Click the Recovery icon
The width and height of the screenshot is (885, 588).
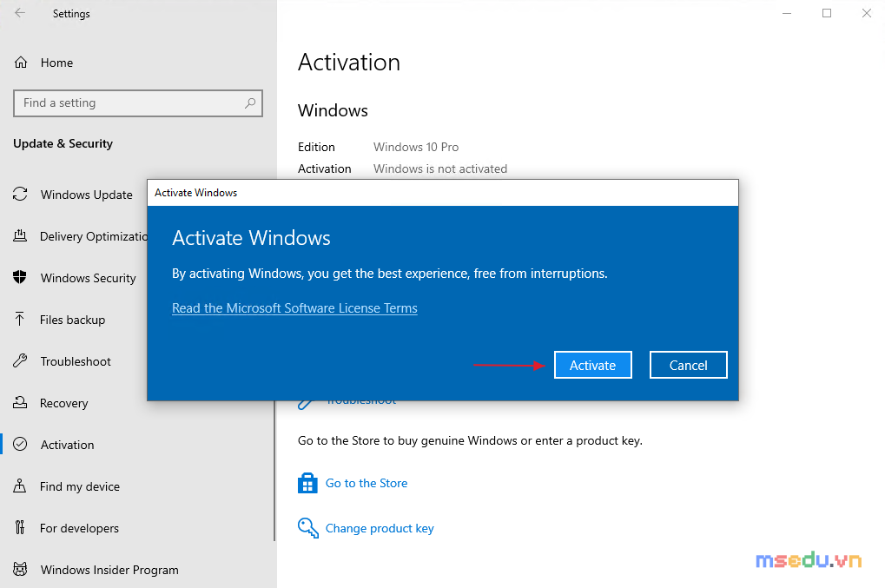coord(20,402)
